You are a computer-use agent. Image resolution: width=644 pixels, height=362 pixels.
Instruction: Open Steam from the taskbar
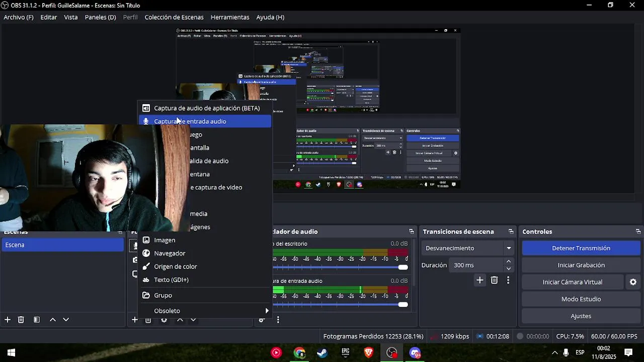click(323, 352)
